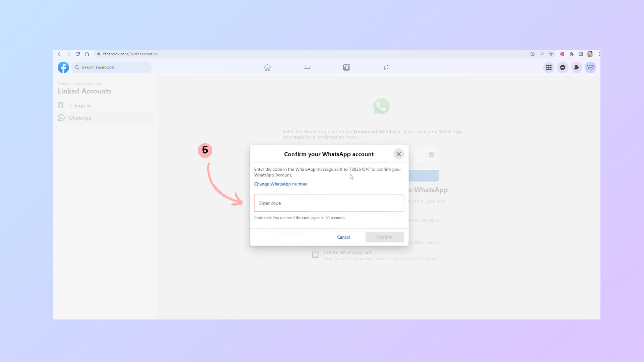Open the Pages flag icon
The image size is (644, 362).
[307, 67]
